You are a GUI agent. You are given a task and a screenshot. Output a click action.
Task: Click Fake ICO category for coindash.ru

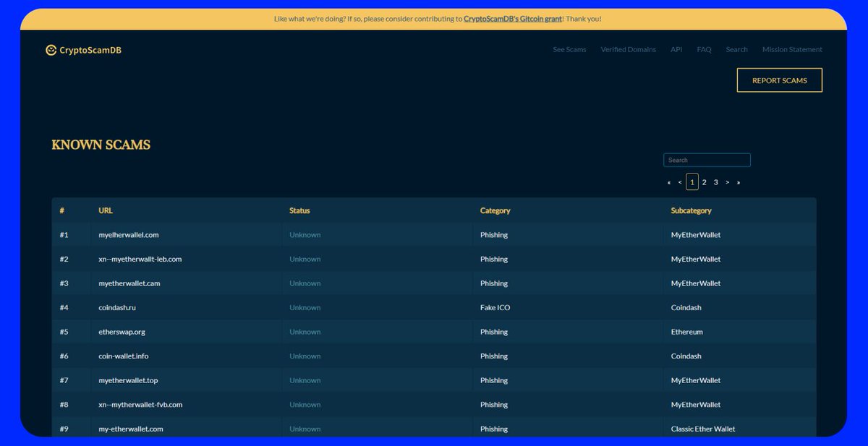coord(495,307)
